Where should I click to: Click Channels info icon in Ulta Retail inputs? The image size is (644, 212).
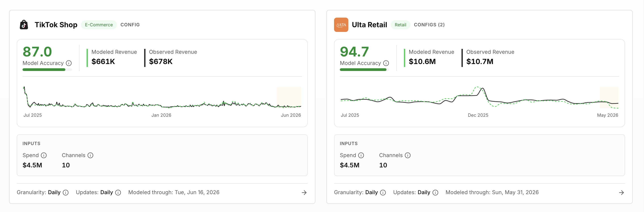[408, 155]
